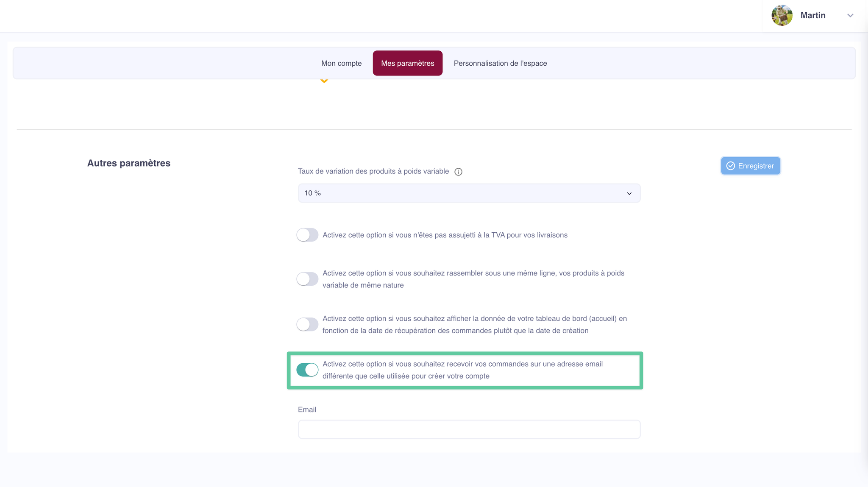This screenshot has width=868, height=487.
Task: Select the Mes paramètres tab
Action: click(x=407, y=63)
